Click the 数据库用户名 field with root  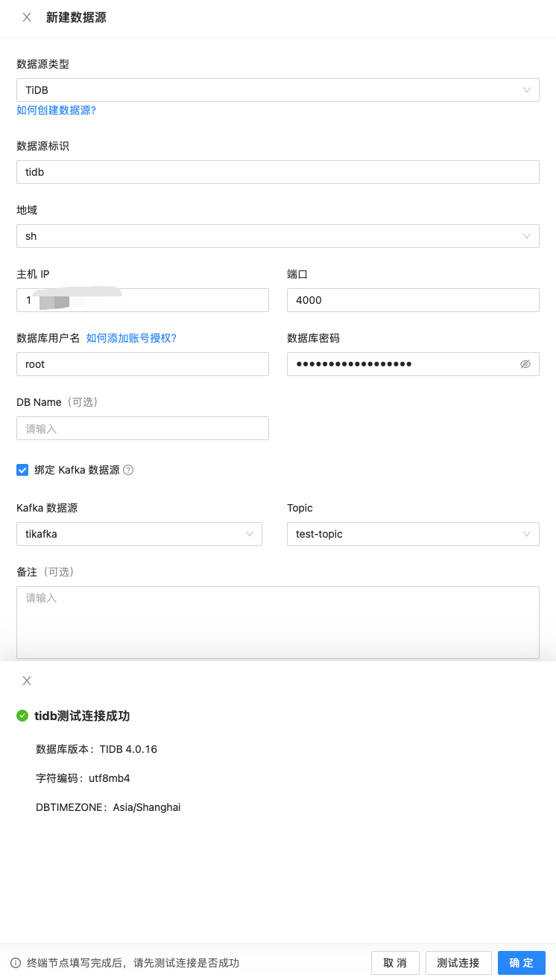[x=142, y=364]
